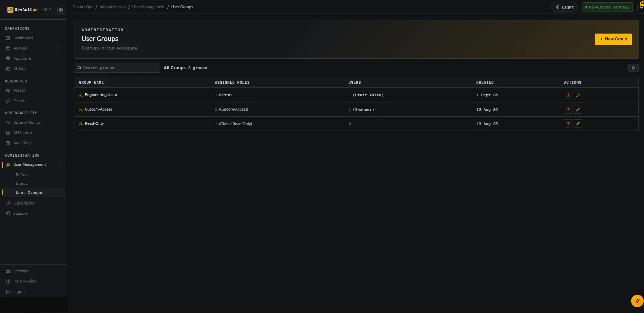Viewport: 644px width, 313px height.
Task: Refresh the groups list
Action: pyautogui.click(x=633, y=68)
